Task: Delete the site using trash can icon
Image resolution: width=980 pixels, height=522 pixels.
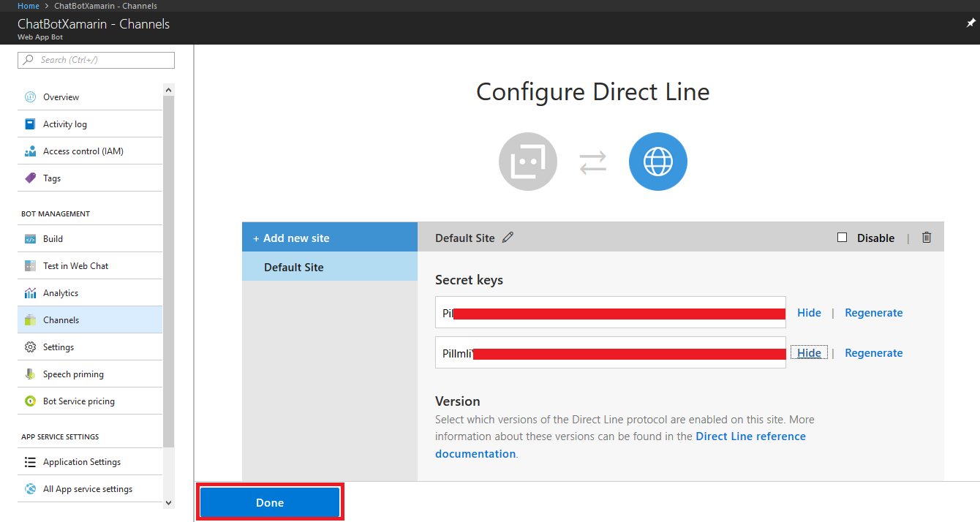Action: (x=927, y=237)
